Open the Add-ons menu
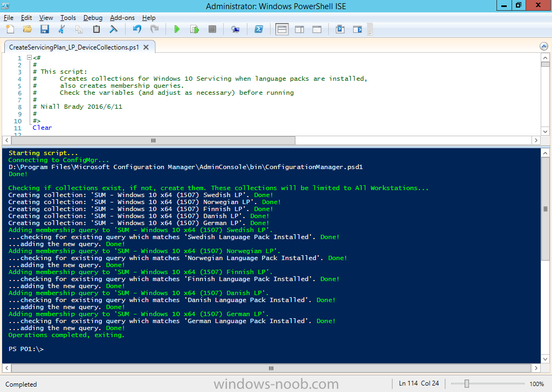The image size is (552, 392). tap(123, 18)
